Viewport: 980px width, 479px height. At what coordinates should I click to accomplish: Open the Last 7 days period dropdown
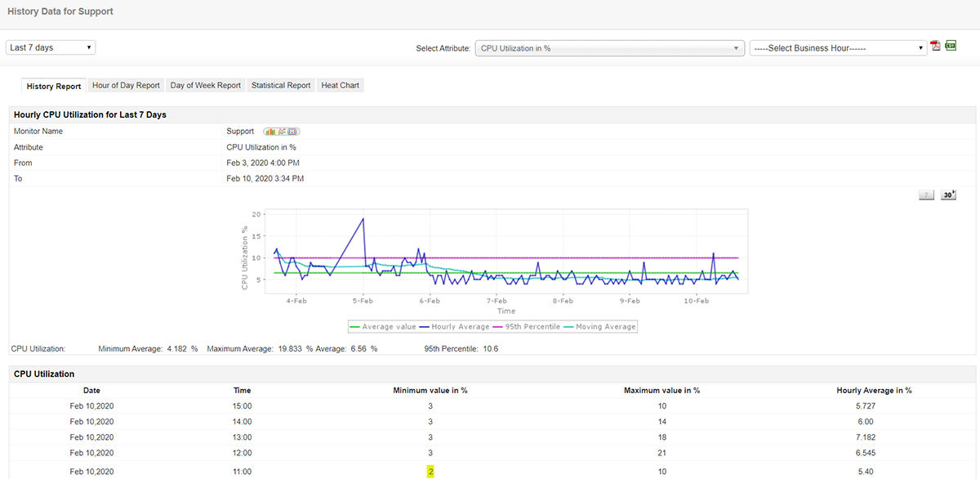(x=51, y=47)
